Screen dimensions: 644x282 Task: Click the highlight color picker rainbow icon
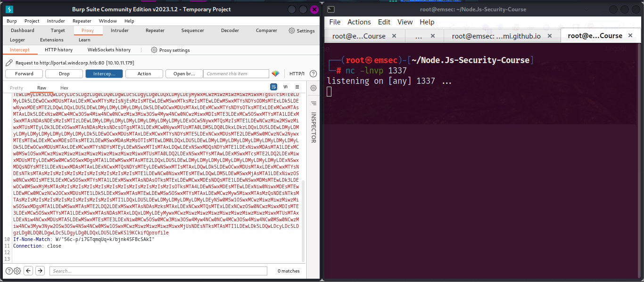click(275, 74)
